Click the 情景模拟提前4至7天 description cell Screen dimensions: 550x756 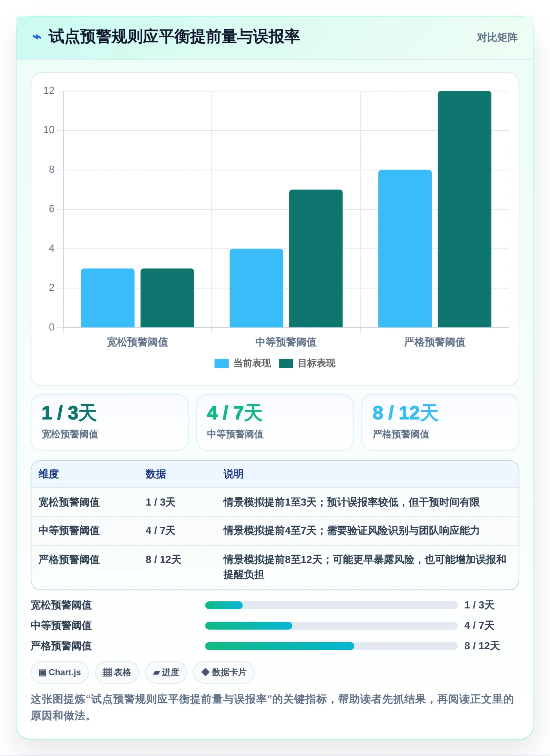click(x=352, y=531)
